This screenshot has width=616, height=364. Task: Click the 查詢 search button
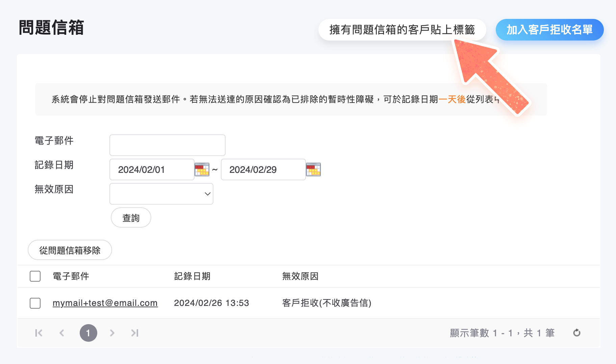tap(131, 218)
